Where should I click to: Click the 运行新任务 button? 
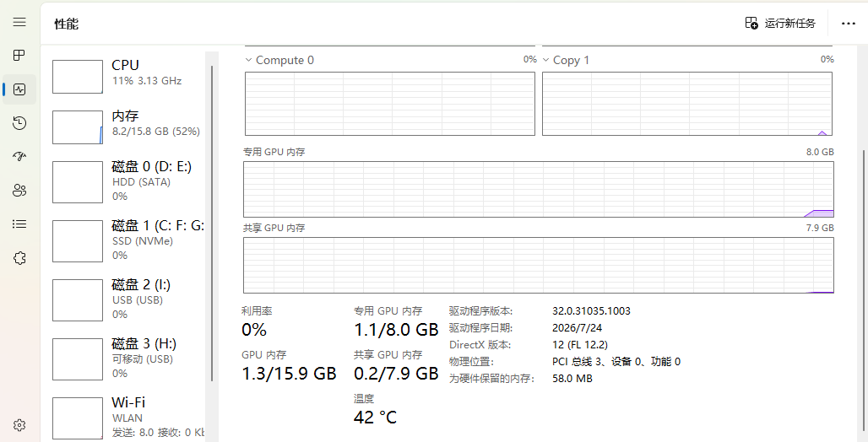(780, 24)
